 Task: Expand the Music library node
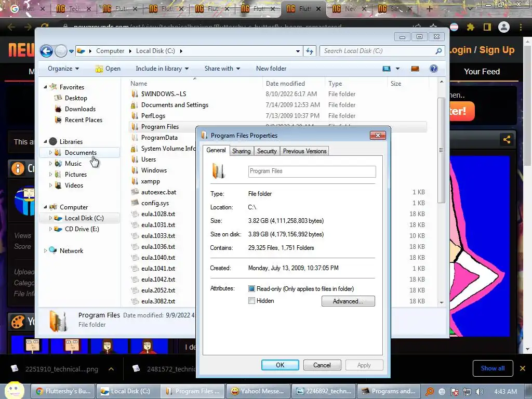point(50,164)
